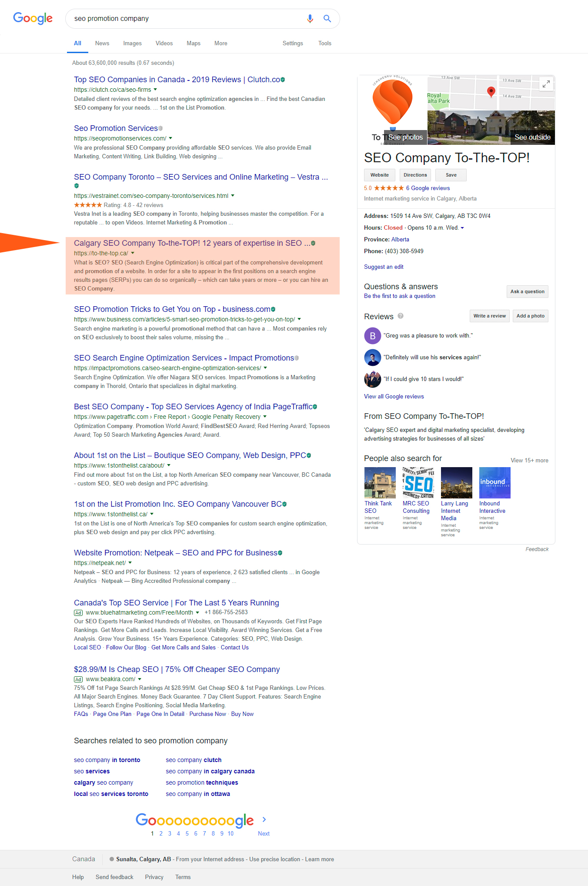Click the panel Feedback link
The image size is (588, 886).
click(537, 549)
